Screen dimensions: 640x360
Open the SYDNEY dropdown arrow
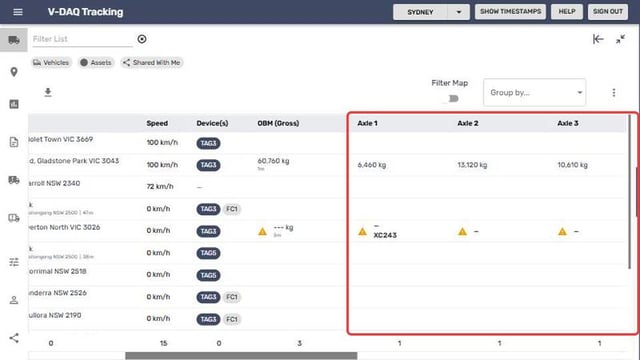(x=459, y=12)
